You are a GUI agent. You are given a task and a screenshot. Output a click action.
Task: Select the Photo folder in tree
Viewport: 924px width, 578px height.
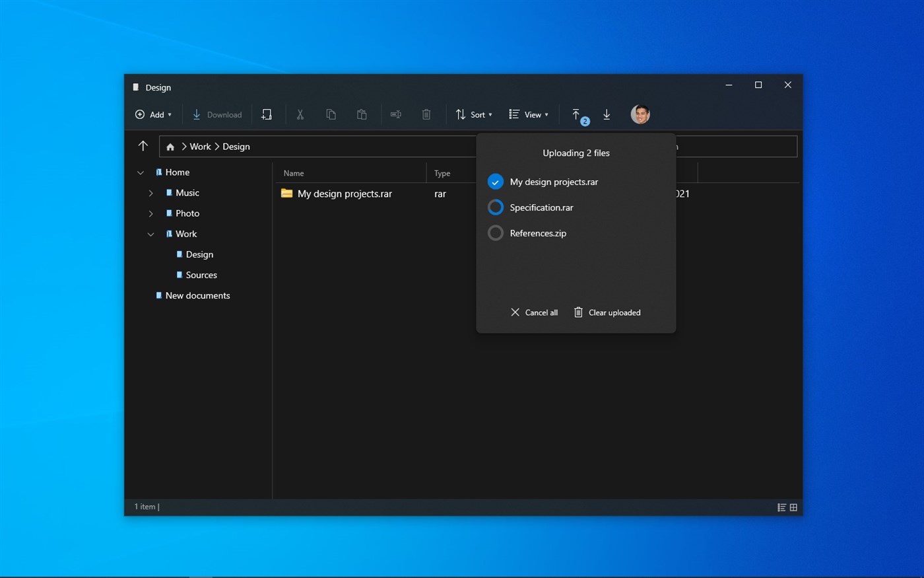187,213
